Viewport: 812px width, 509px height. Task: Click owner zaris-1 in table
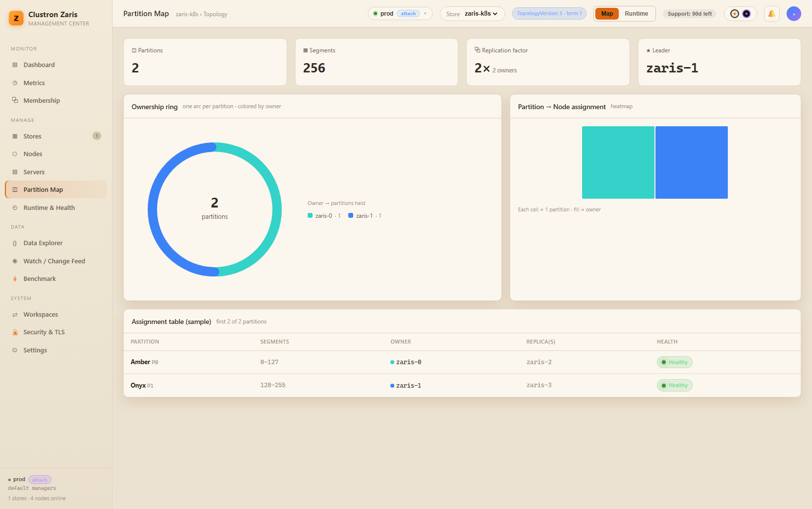click(x=406, y=386)
